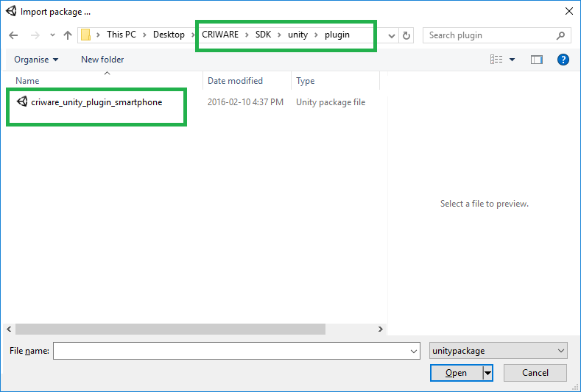Open the File name dropdown arrow

414,351
